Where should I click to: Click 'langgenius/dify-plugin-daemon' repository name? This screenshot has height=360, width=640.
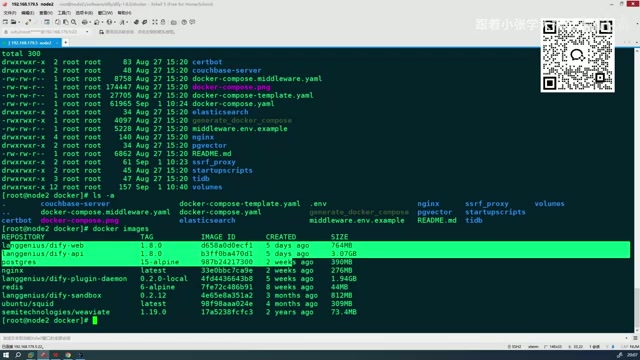click(64, 279)
